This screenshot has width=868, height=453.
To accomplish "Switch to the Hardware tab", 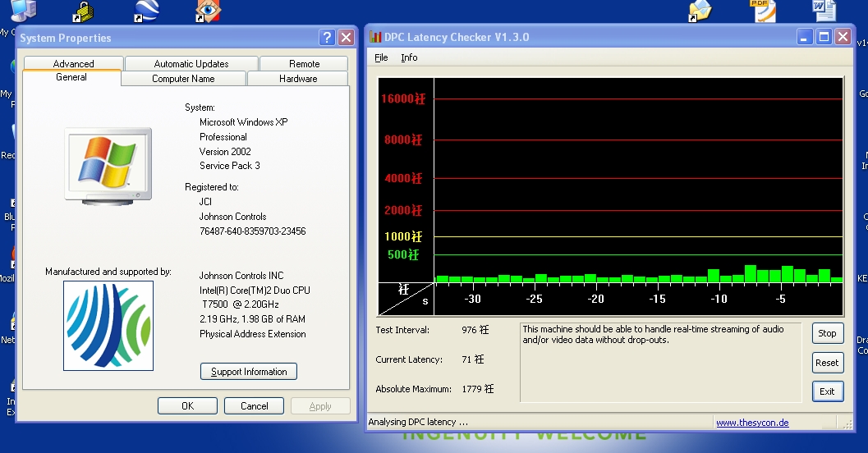I will [298, 79].
